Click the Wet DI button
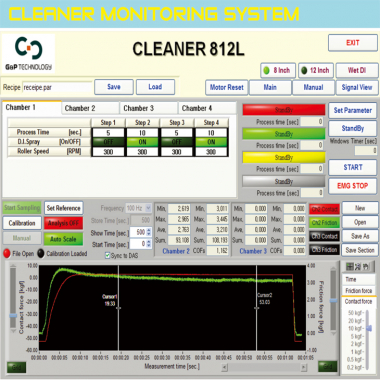The width and height of the screenshot is (380, 380). [357, 70]
